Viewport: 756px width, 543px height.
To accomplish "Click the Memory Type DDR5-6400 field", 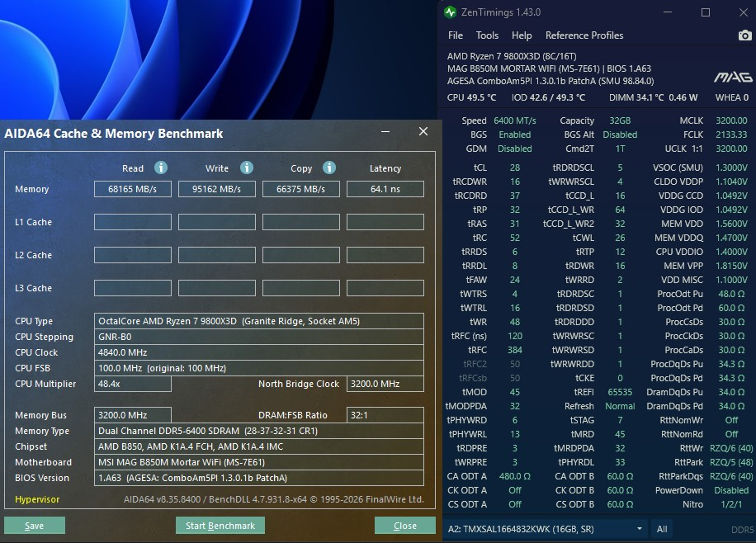I will 259,431.
